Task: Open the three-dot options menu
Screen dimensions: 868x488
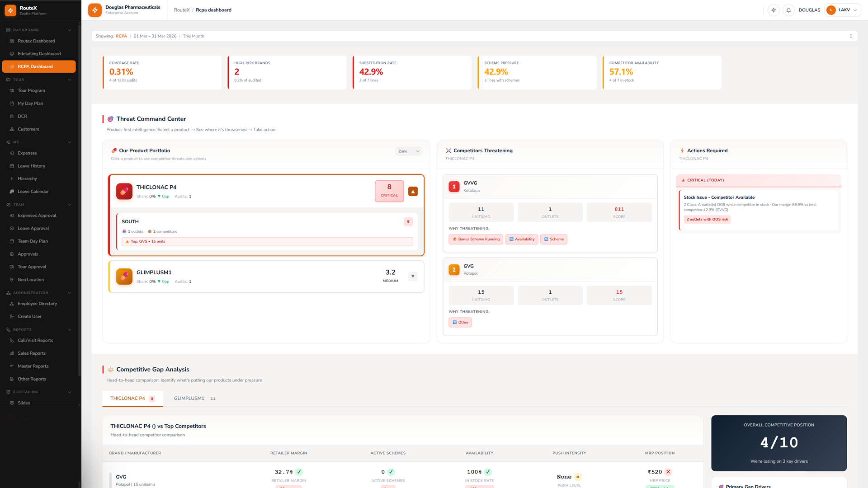Action: [851, 36]
